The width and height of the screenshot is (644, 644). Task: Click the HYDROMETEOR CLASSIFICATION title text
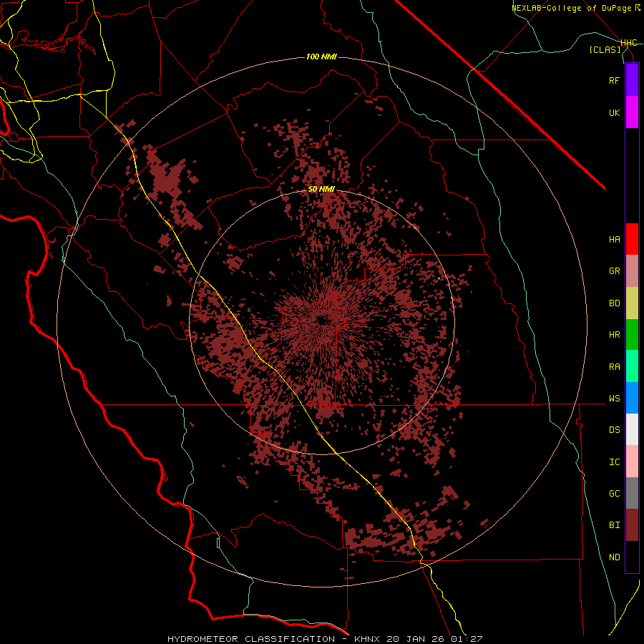click(x=251, y=639)
